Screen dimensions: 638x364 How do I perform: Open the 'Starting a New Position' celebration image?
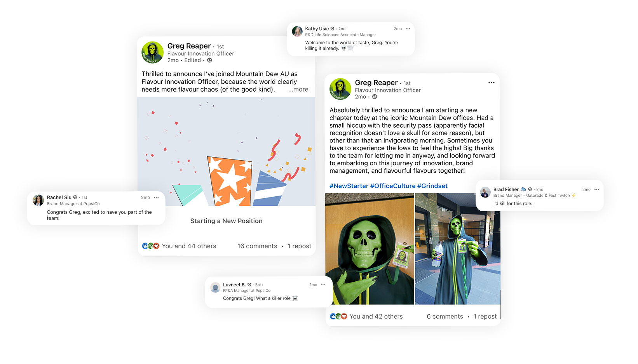point(226,151)
